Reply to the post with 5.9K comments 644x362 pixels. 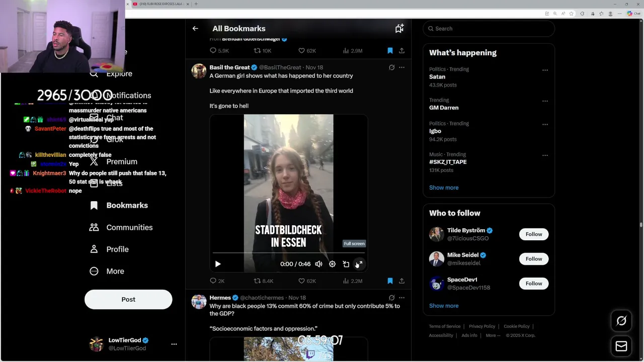point(219,51)
